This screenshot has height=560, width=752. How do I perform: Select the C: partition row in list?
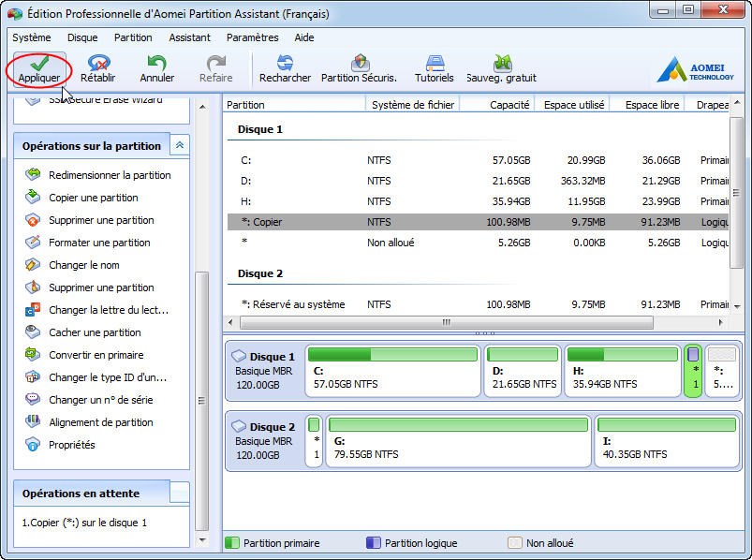pyautogui.click(x=479, y=160)
